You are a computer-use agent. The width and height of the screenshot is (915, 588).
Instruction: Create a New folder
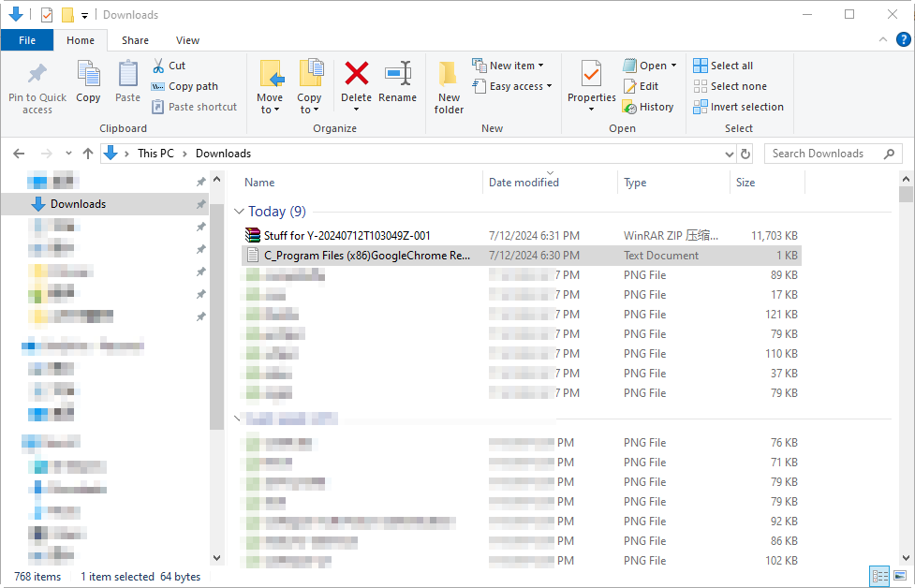click(449, 86)
